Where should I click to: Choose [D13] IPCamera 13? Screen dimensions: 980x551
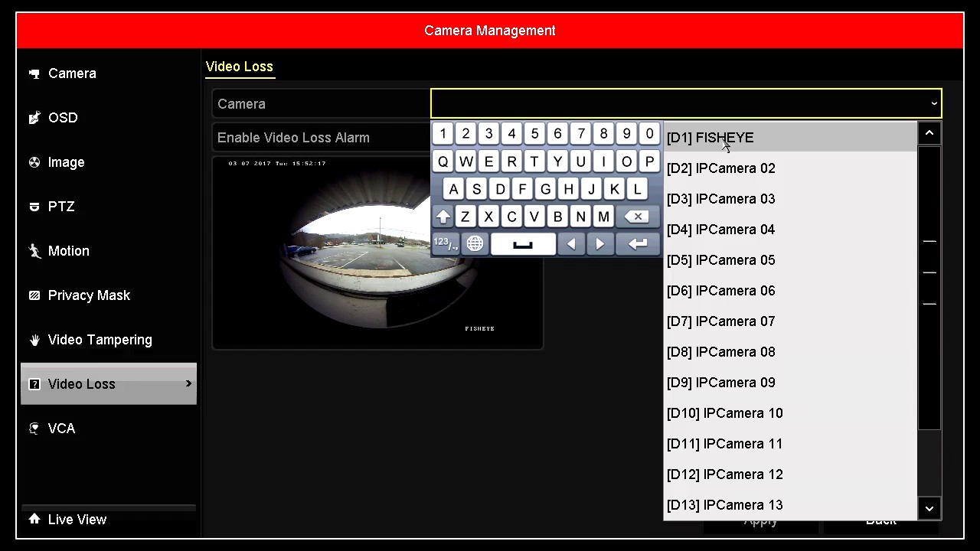[790, 505]
